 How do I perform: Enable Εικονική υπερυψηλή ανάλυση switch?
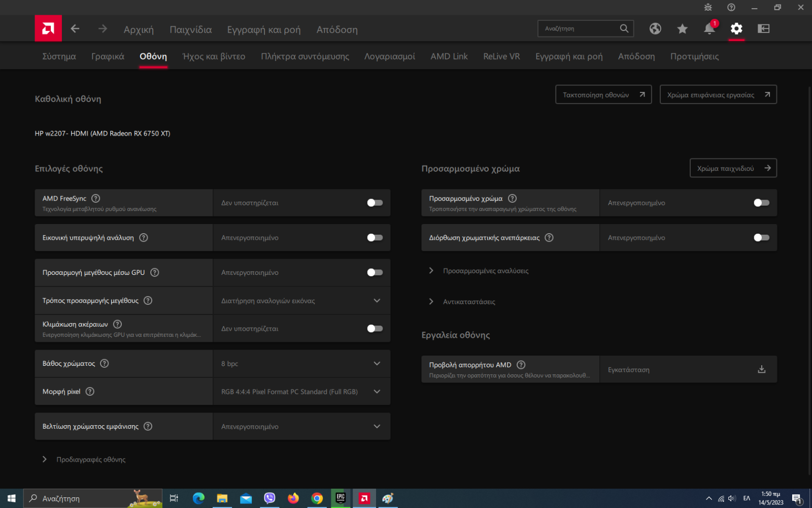pyautogui.click(x=375, y=237)
